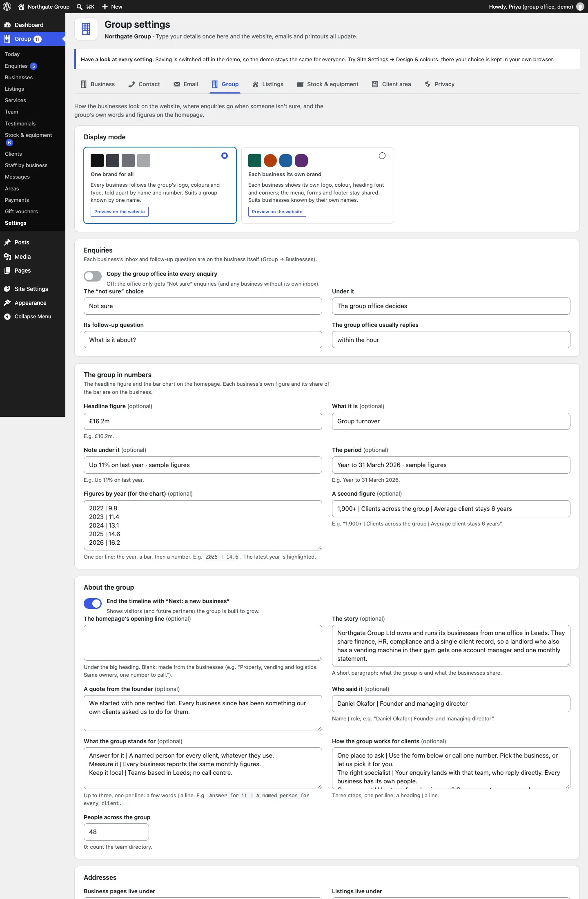This screenshot has width=588, height=899.
Task: Click the Group building icon in sidebar
Action: [7, 39]
